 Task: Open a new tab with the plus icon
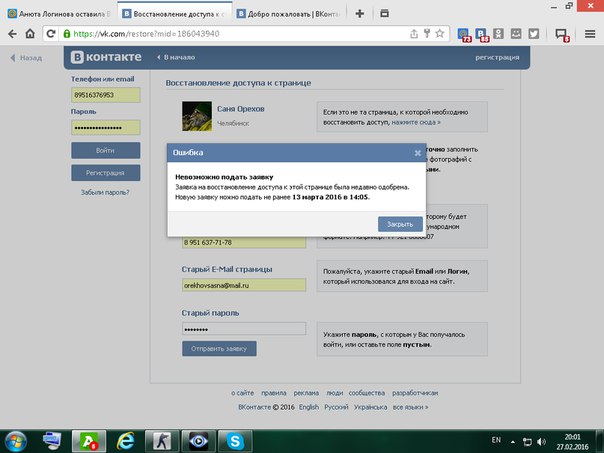359,14
